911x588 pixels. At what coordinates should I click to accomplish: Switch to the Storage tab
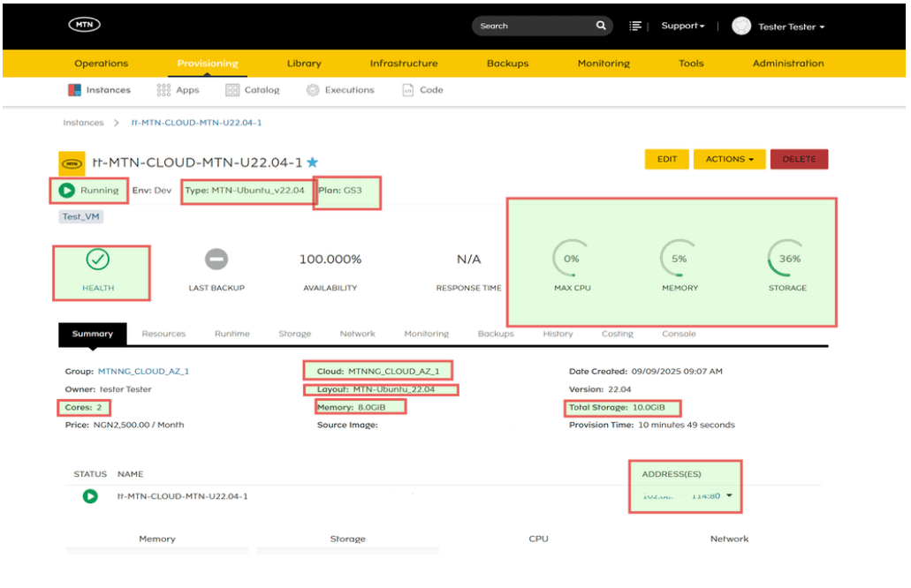[294, 334]
